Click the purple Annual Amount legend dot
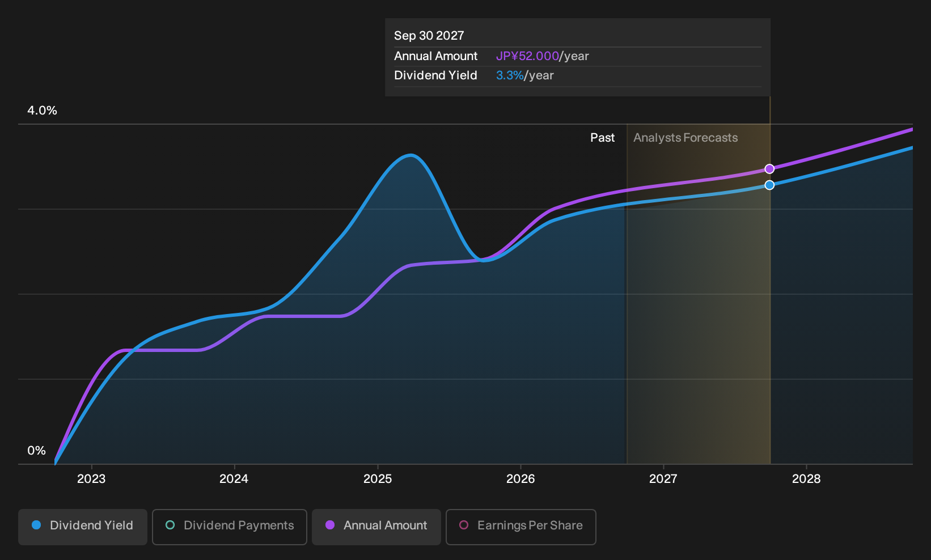Viewport: 931px width, 560px height. click(330, 525)
